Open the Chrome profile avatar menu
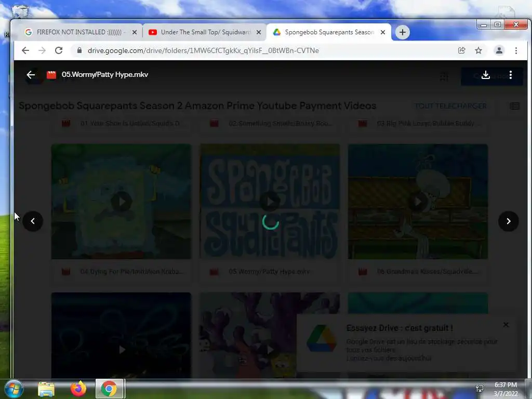 499,50
